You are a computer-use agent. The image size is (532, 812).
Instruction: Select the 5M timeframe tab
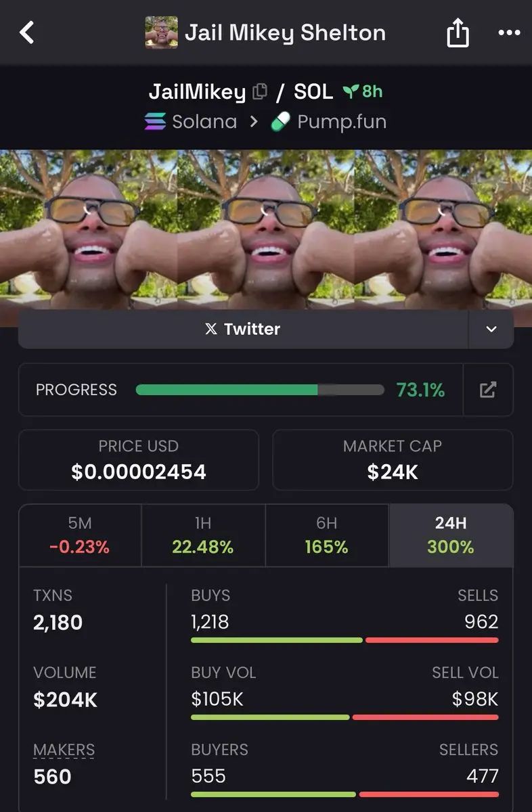[80, 535]
